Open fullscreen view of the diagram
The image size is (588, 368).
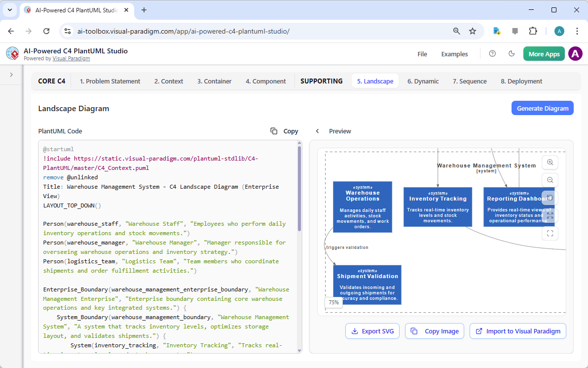coord(550,233)
